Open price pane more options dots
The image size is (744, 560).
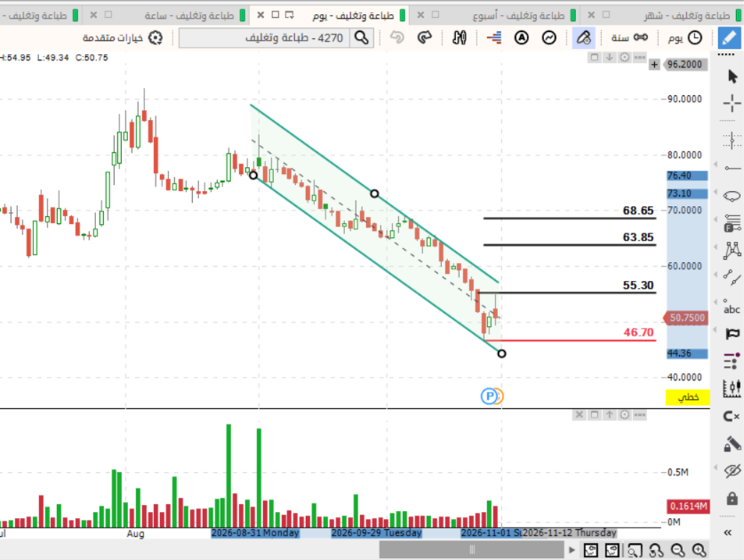640,58
